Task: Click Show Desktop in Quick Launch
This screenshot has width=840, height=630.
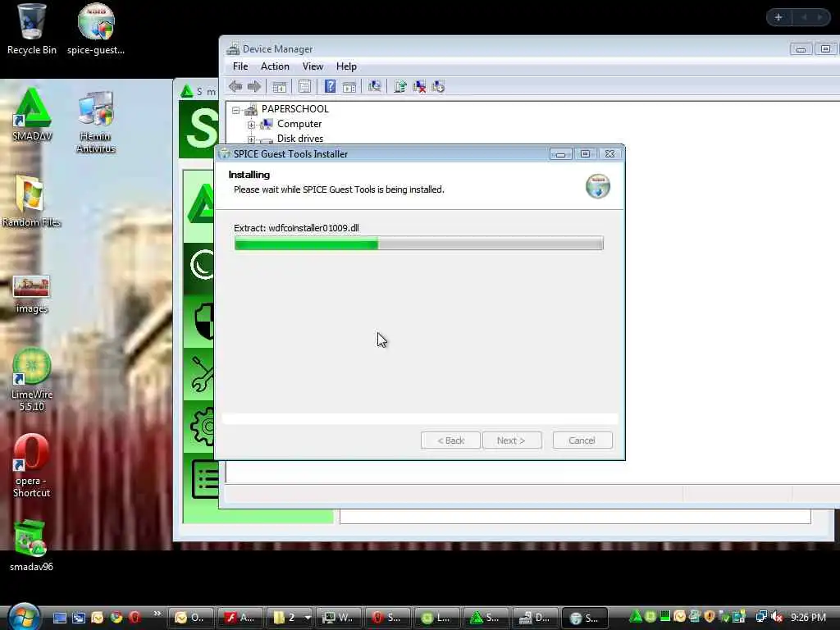Action: (59, 618)
